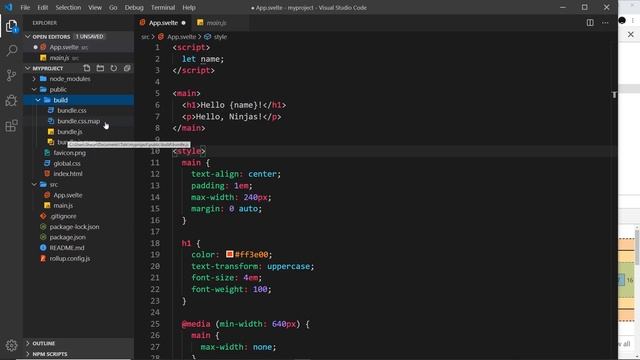The width and height of the screenshot is (640, 360).
Task: Collapse the build folder
Action: (x=38, y=100)
